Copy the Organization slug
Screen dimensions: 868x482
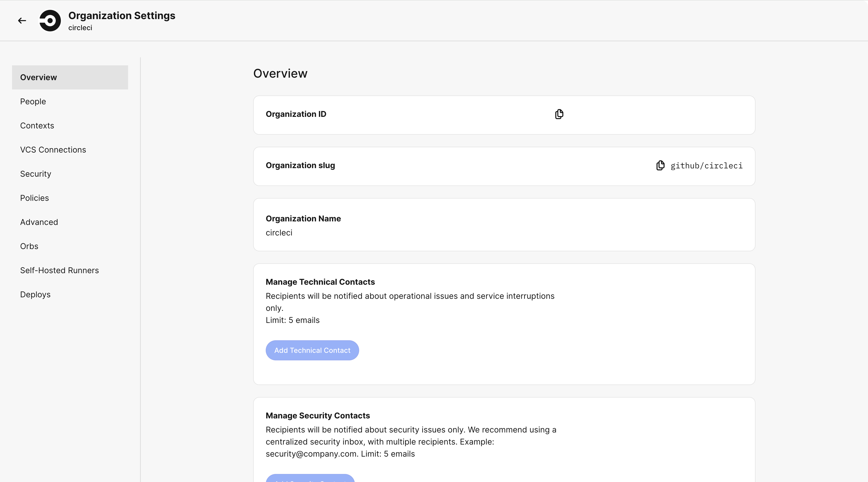pyautogui.click(x=660, y=166)
